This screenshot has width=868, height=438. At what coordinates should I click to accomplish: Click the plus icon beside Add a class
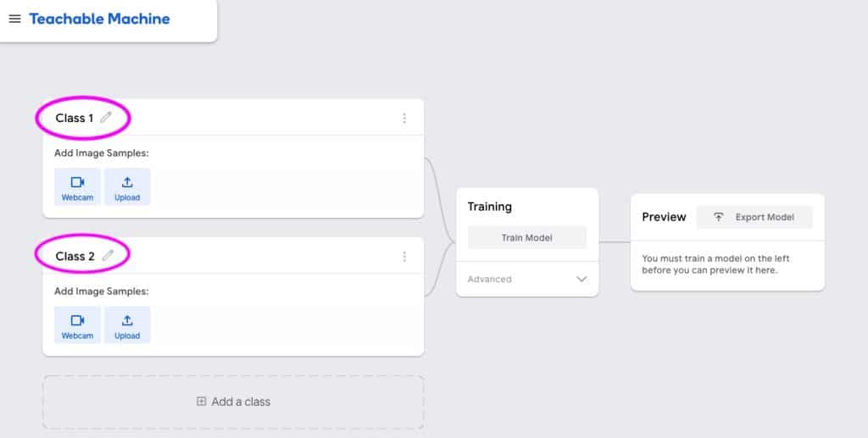pyautogui.click(x=202, y=402)
